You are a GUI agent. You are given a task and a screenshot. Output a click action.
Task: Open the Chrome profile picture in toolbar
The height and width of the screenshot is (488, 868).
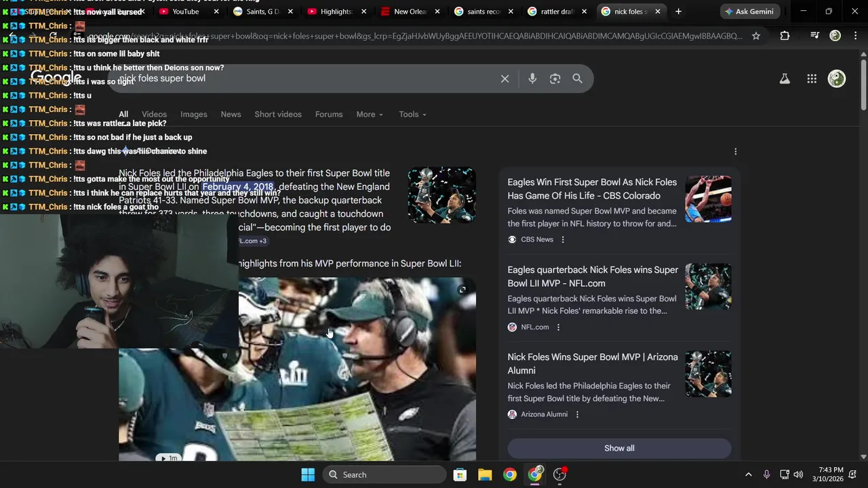[x=835, y=36]
